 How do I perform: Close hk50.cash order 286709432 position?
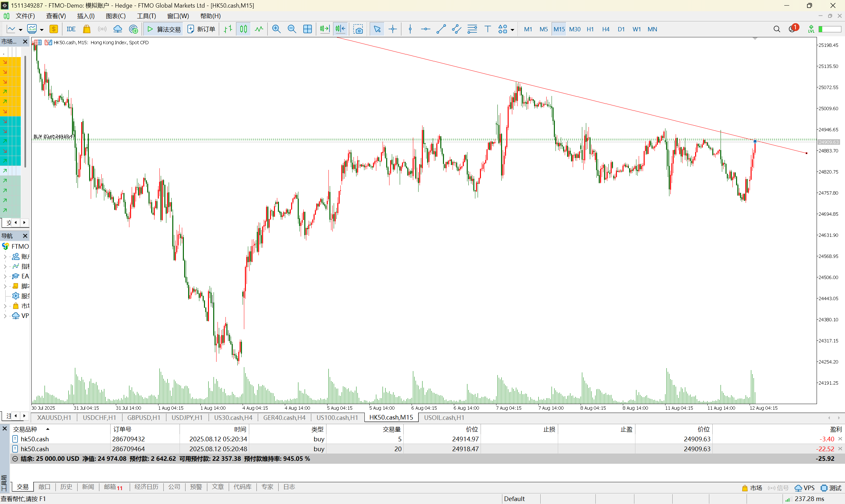coord(840,439)
